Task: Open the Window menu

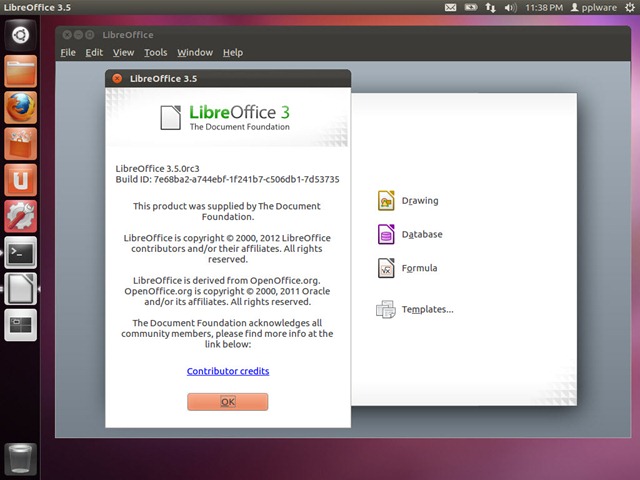Action: coord(195,53)
